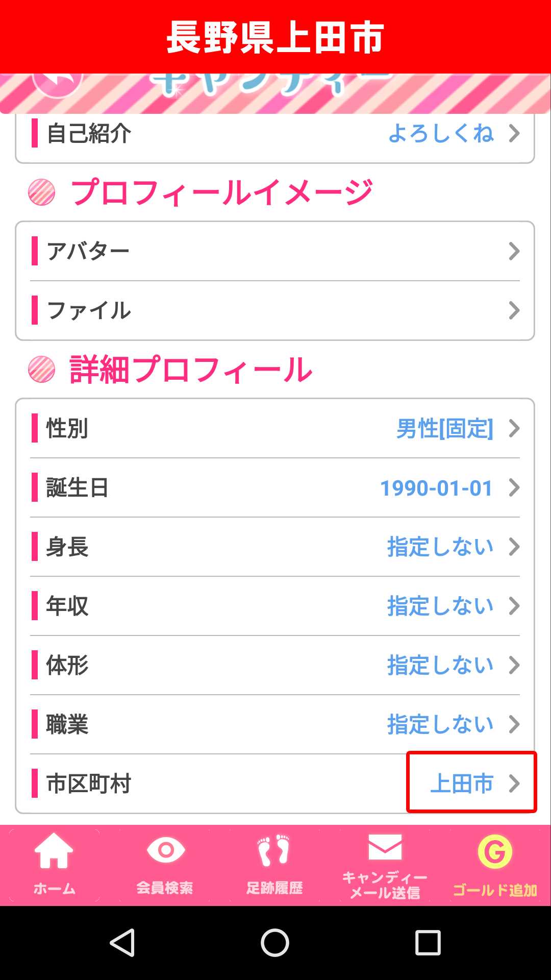Image resolution: width=551 pixels, height=980 pixels.
Task: Open the アバター avatar setting
Action: [275, 251]
